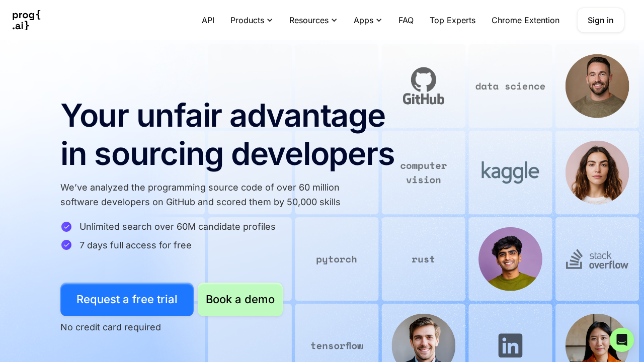The width and height of the screenshot is (644, 362).
Task: Click the Stack Overflow logo tile
Action: (597, 259)
